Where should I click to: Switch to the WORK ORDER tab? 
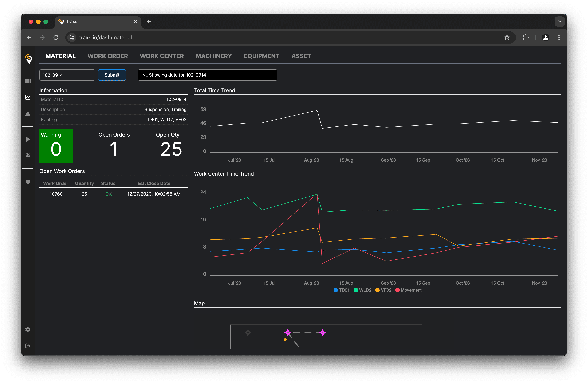108,56
